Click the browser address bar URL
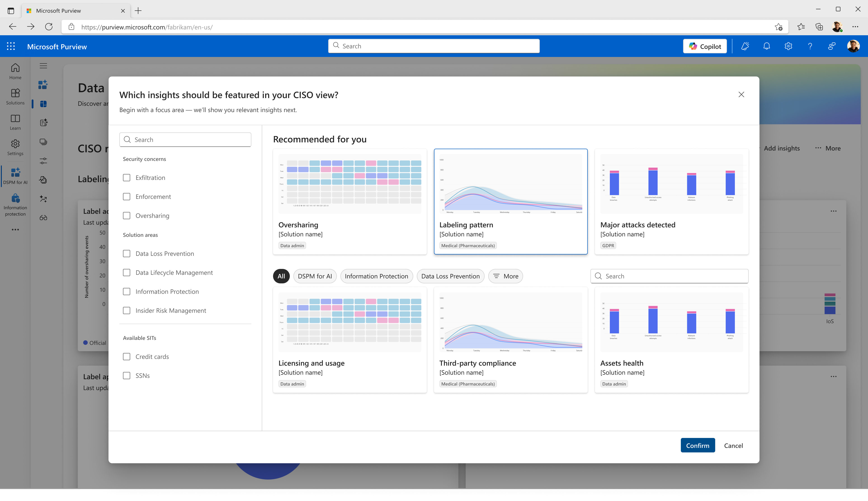 point(147,27)
